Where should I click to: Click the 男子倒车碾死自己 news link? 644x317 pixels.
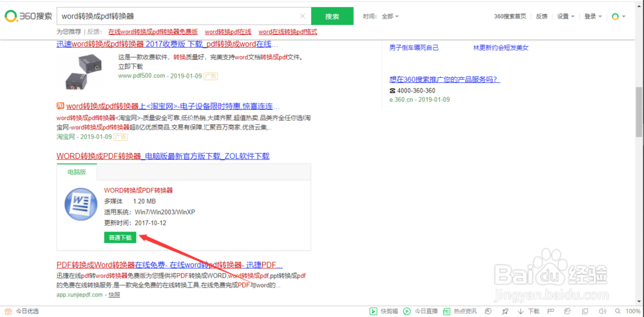[x=414, y=48]
